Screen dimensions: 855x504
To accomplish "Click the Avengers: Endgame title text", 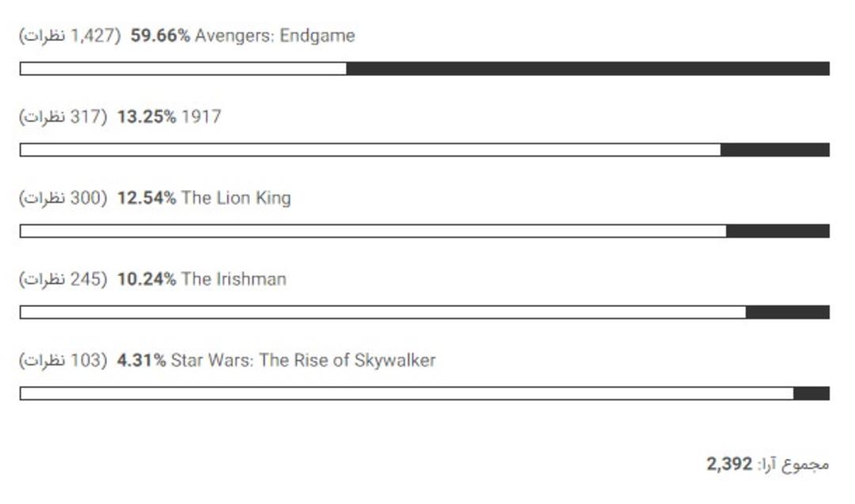I will pyautogui.click(x=275, y=36).
